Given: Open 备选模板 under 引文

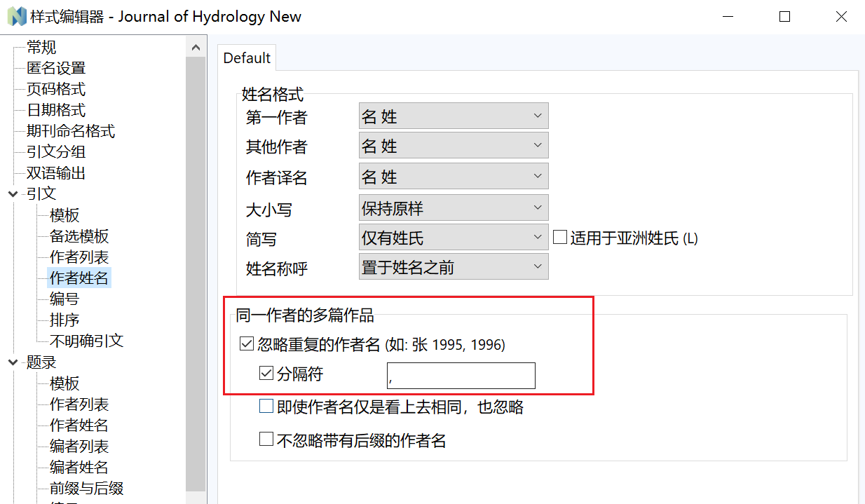Looking at the screenshot, I should point(79,236).
